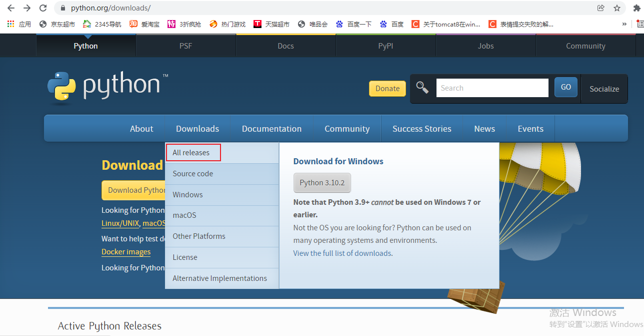The image size is (644, 336).
Task: Open the 百度 bookmark
Action: [x=391, y=24]
